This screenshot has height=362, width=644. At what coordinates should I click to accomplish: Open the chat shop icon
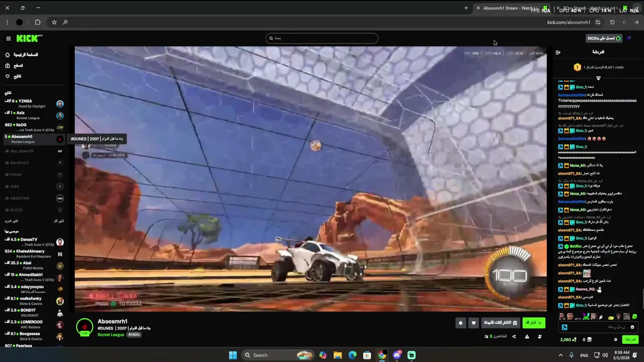pos(590,340)
